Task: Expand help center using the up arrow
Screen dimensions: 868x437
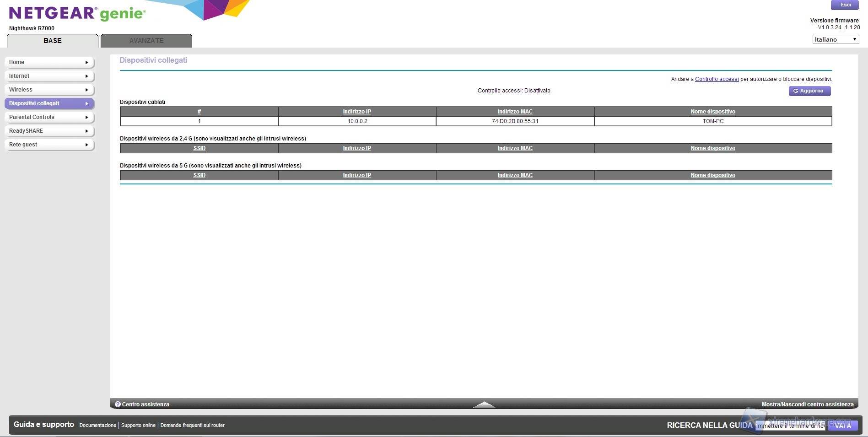Action: (x=484, y=405)
